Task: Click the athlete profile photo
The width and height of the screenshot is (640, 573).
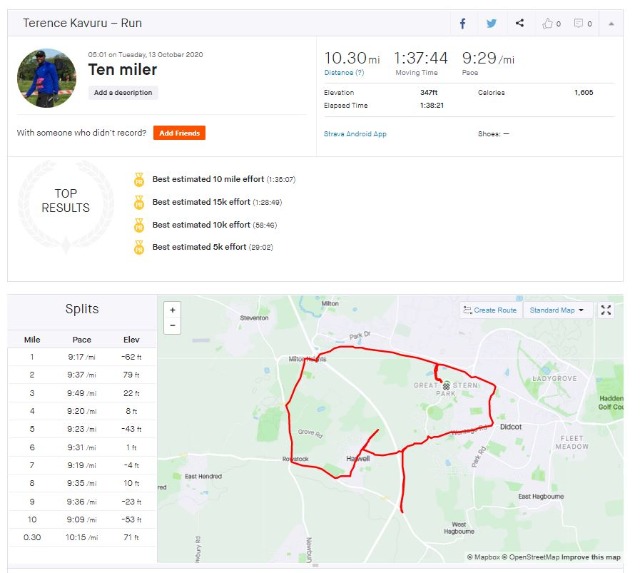Action: tap(47, 78)
